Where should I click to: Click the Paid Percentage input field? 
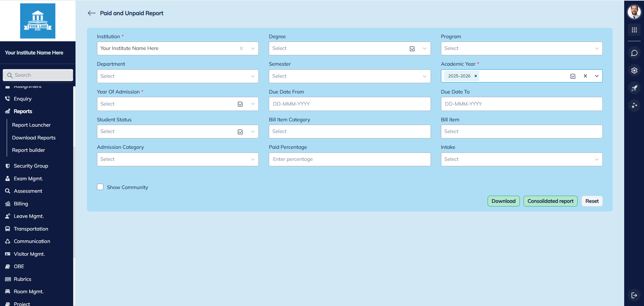click(349, 160)
